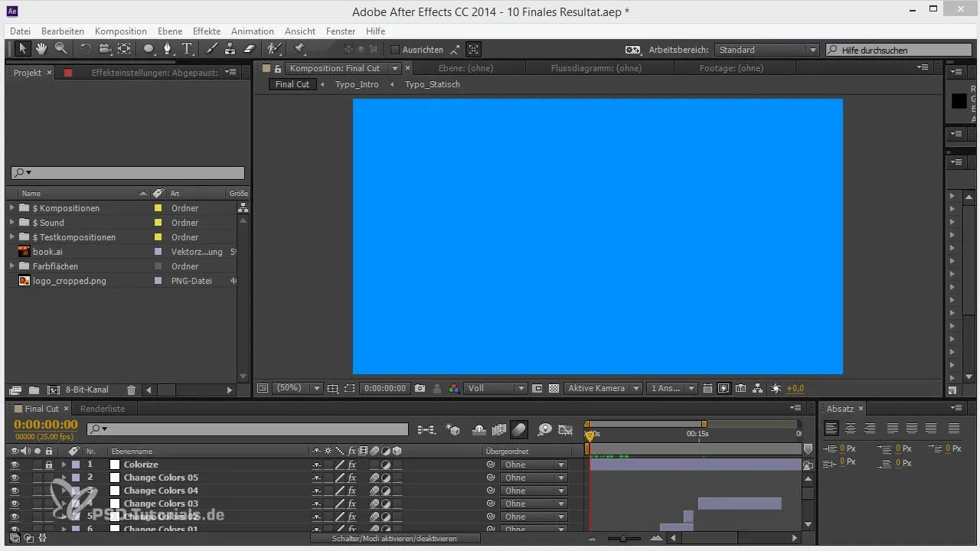Expand Change Colors 05 layer properties
The width and height of the screenshot is (980, 551).
pyautogui.click(x=64, y=478)
